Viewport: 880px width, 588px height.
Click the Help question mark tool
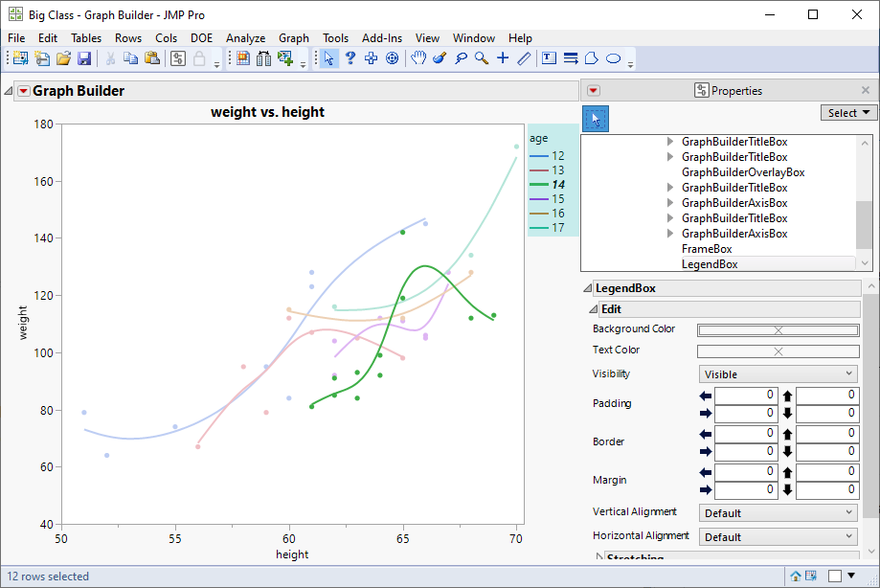(x=350, y=58)
